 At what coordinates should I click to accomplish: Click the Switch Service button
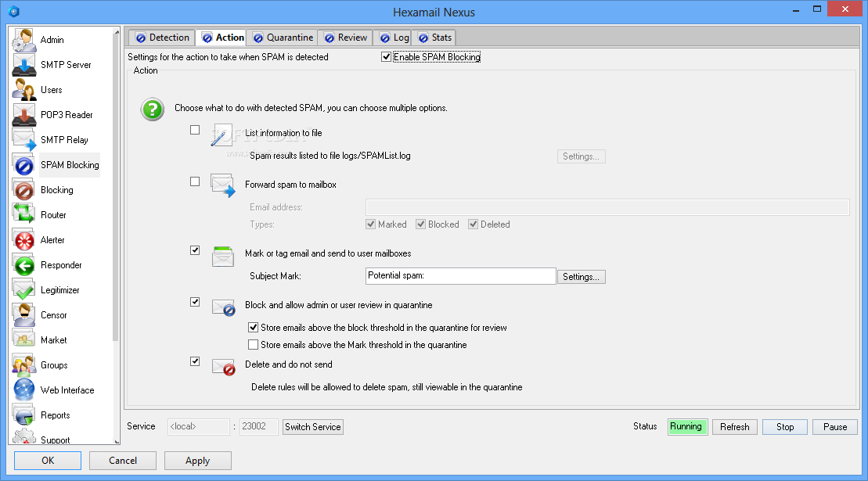click(x=313, y=427)
